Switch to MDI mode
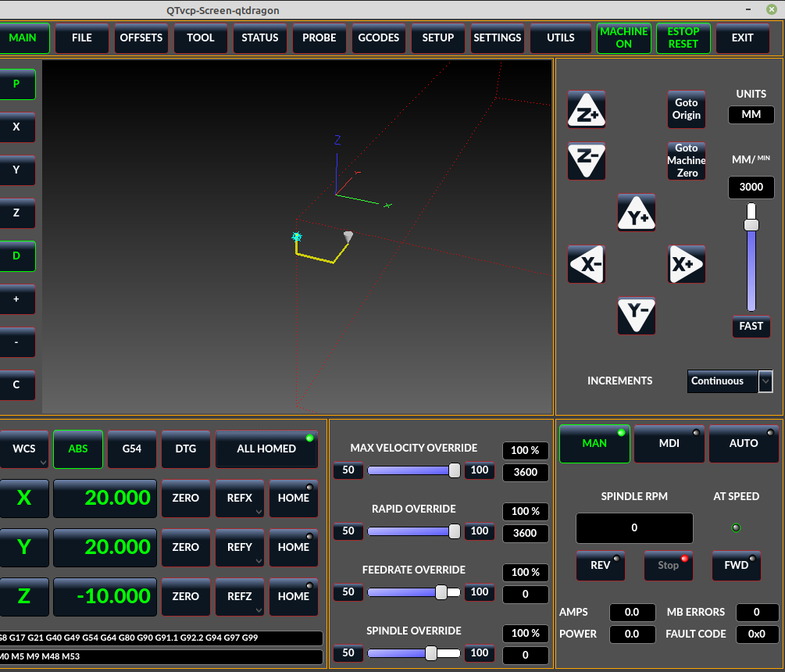The height and width of the screenshot is (672, 785). pos(669,444)
